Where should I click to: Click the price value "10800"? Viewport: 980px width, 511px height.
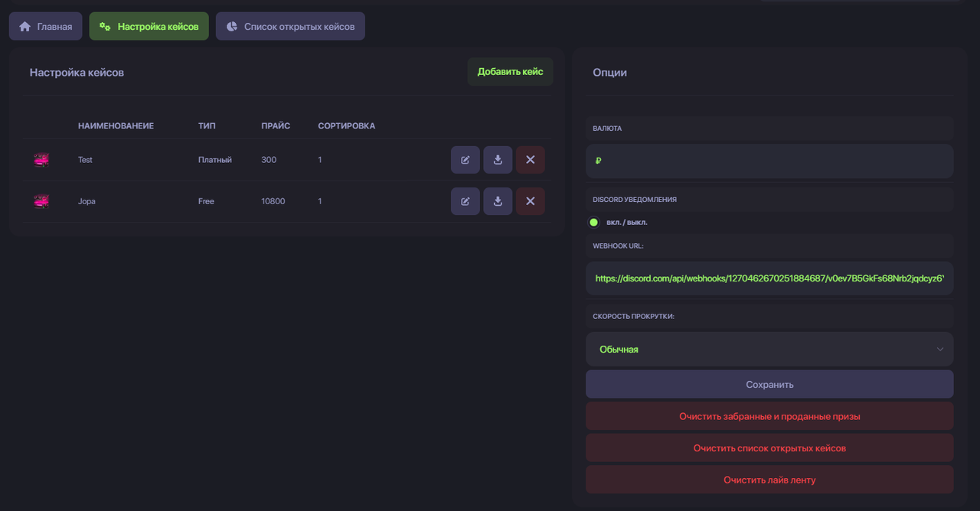[273, 201]
